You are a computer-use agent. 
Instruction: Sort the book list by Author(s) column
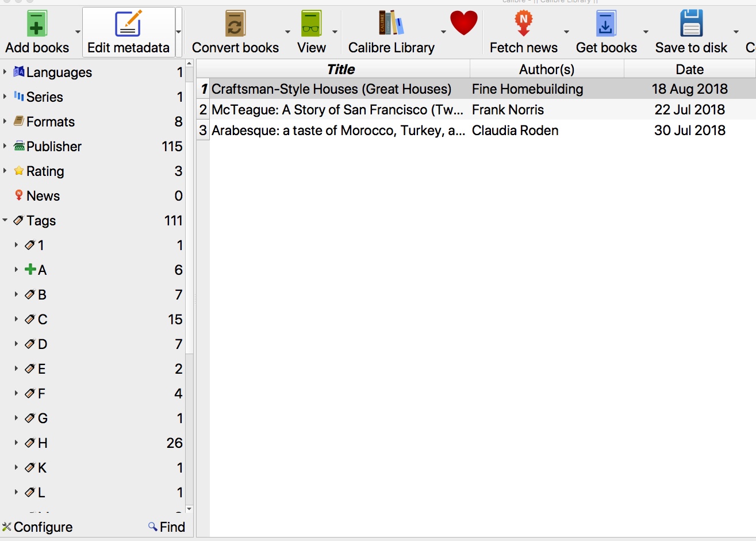[547, 69]
